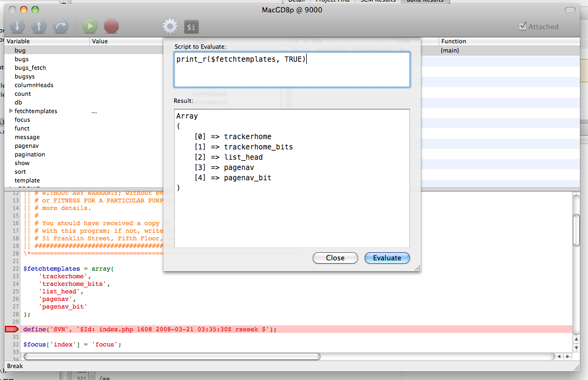Click the Value column header
Viewport: 588px width, 380px height.
pos(127,41)
